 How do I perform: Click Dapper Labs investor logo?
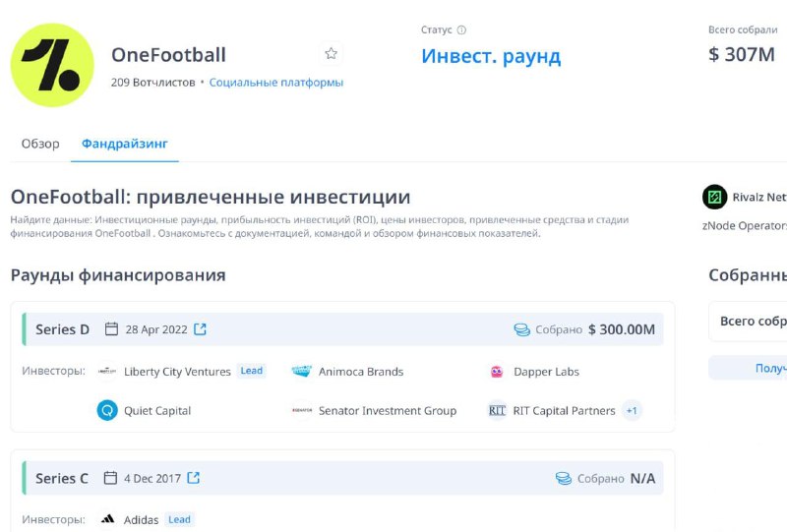click(x=497, y=372)
